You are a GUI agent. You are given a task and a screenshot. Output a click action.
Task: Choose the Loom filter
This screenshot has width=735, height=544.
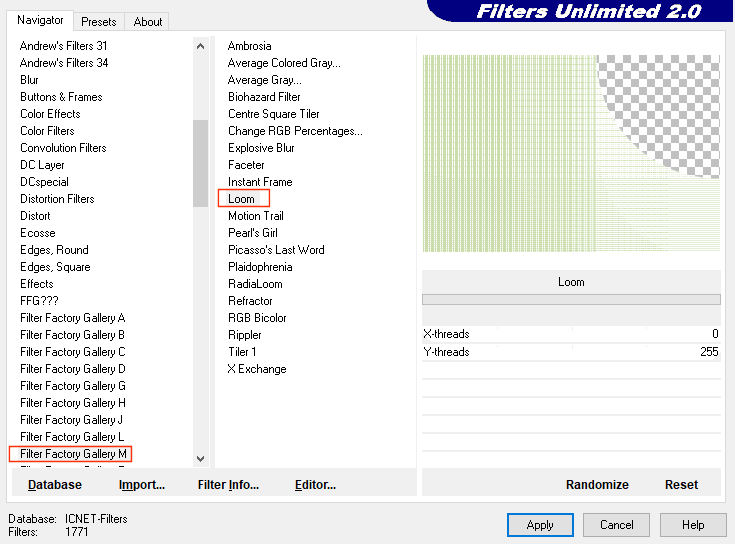pyautogui.click(x=241, y=199)
